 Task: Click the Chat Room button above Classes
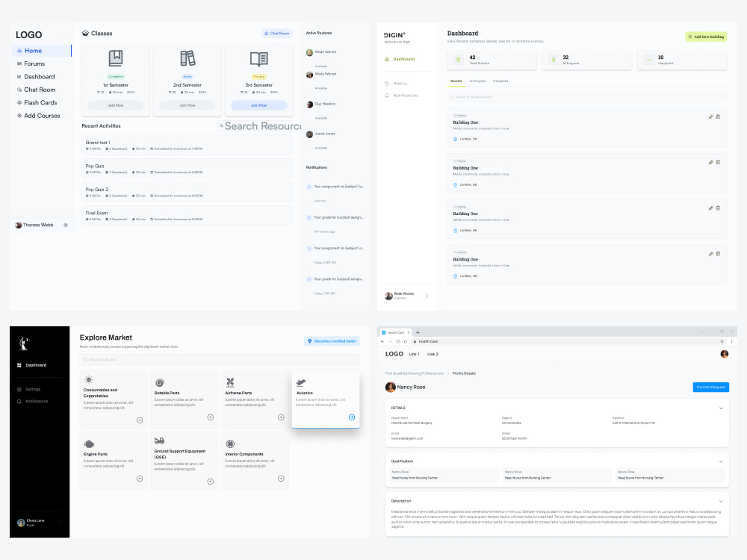(276, 34)
